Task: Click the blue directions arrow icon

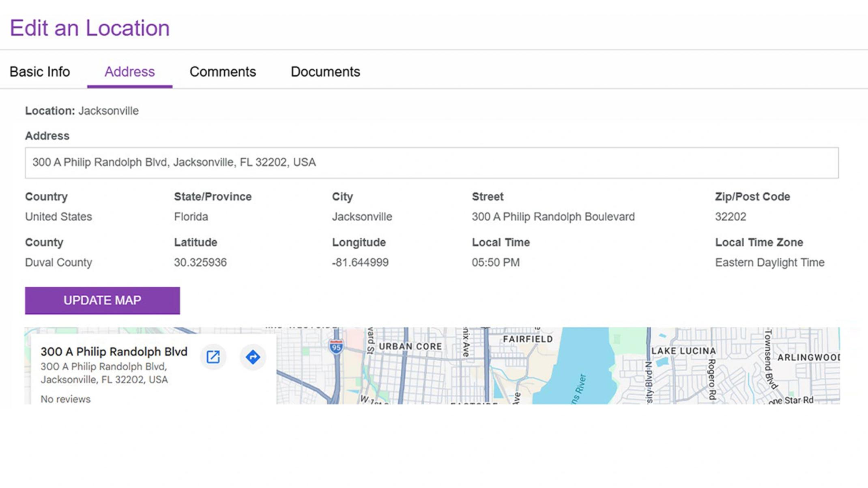Action: 253,357
